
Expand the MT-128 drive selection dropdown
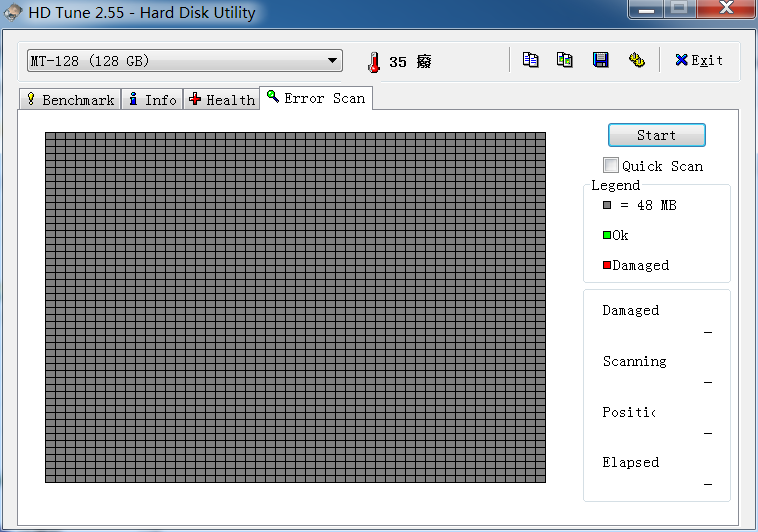pos(332,61)
